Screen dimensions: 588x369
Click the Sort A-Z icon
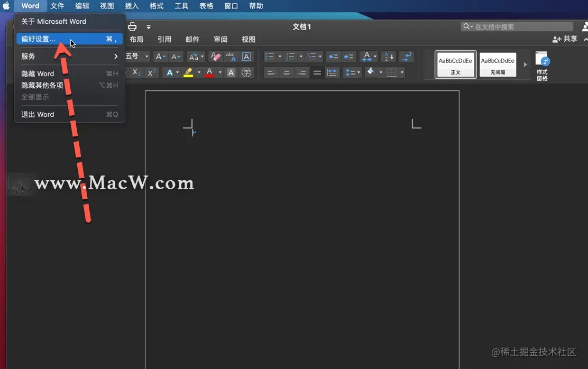(389, 57)
